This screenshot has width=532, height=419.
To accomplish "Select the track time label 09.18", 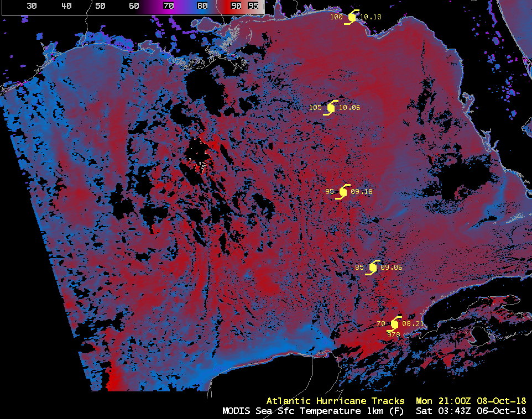I will click(362, 192).
